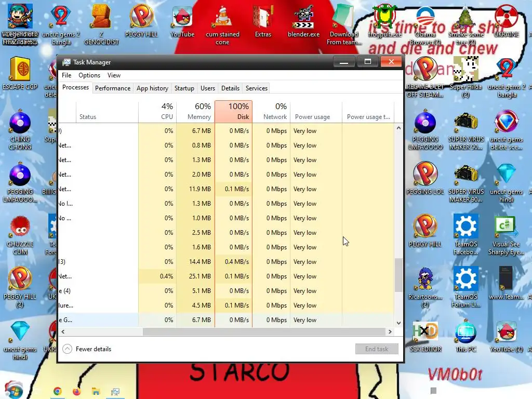Click the horizontal scrollbar left arrow
The image size is (532, 399).
tap(63, 331)
